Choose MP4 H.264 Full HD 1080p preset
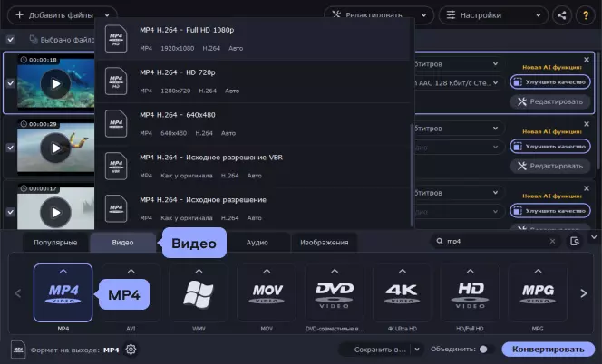 click(x=253, y=39)
